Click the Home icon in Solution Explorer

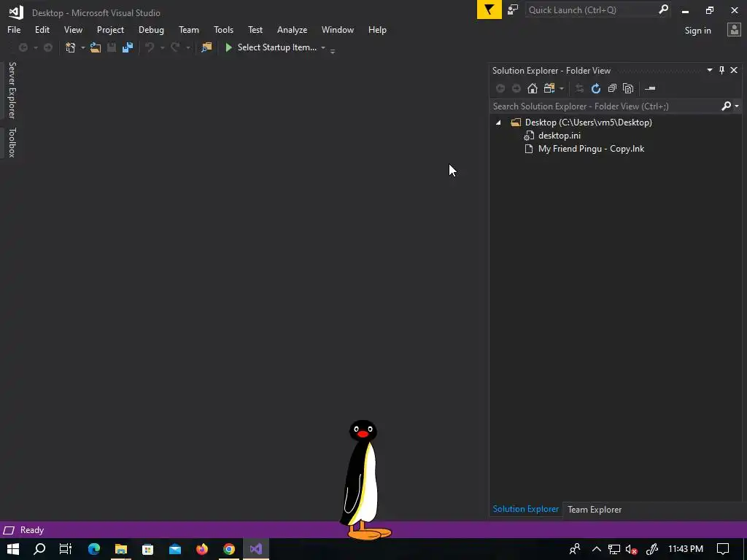532,88
